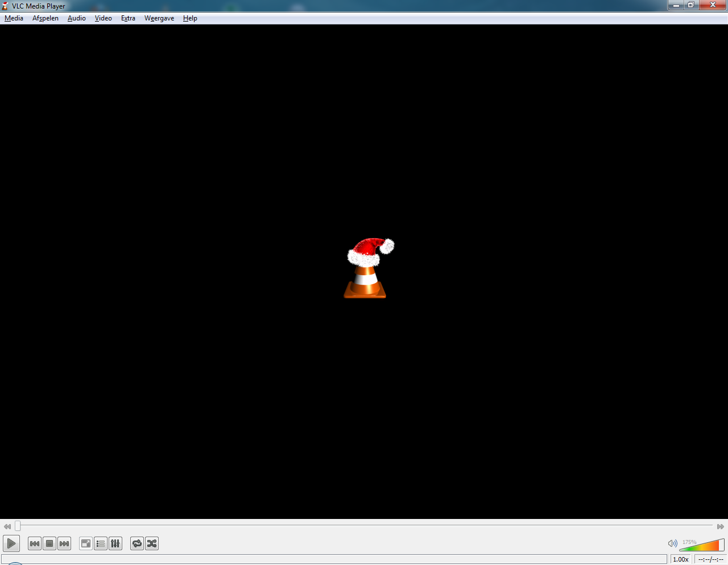Show the playlist panel
The width and height of the screenshot is (728, 565).
101,543
